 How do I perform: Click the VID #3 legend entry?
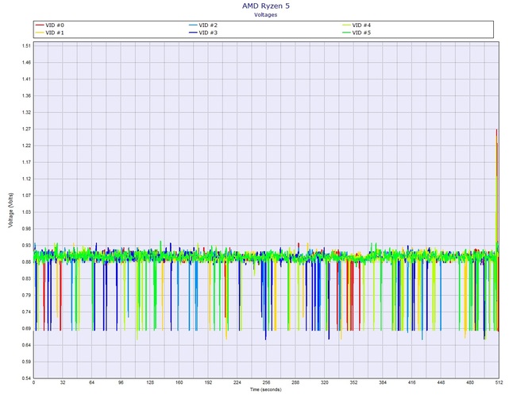(x=203, y=33)
